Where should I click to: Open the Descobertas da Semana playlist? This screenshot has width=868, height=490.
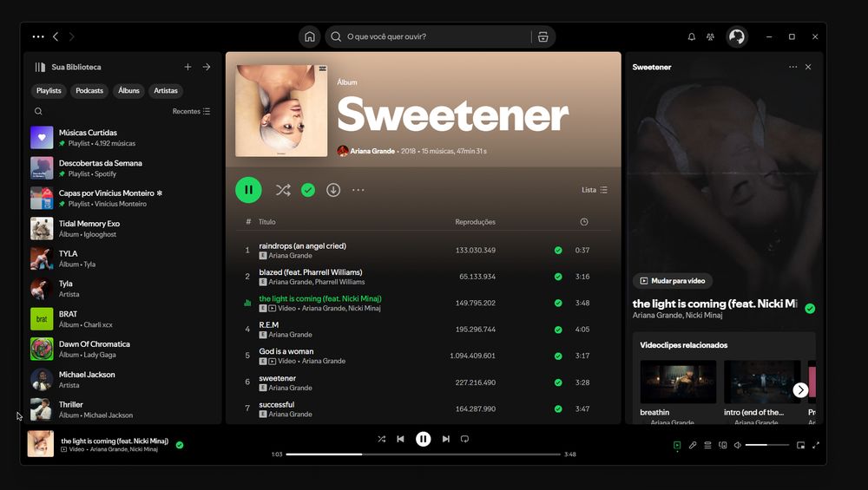(123, 168)
